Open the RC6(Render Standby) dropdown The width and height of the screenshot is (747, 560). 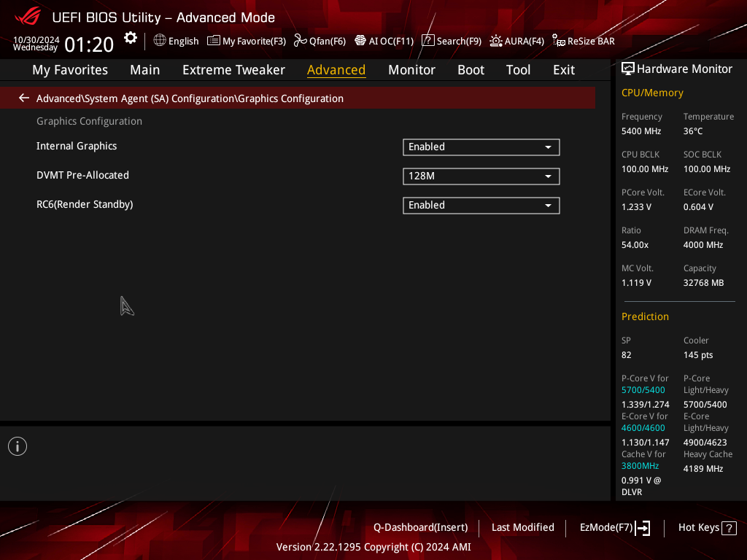click(x=481, y=205)
